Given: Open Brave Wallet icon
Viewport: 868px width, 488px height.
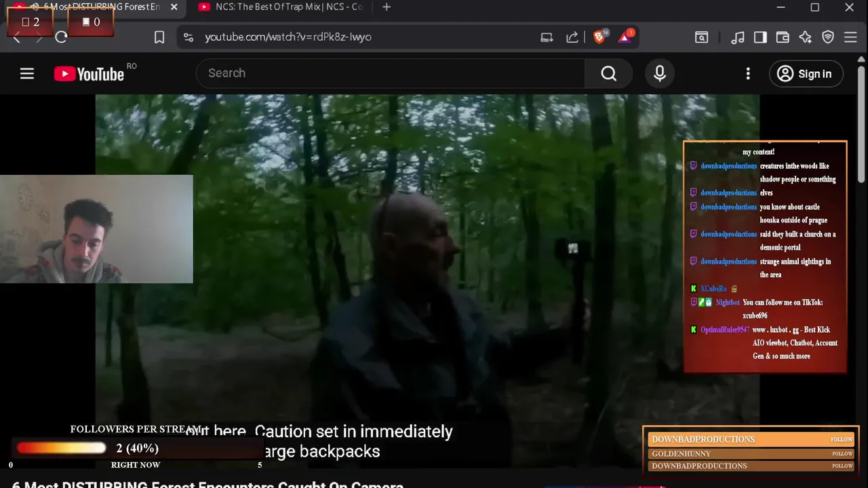Looking at the screenshot, I should 783,37.
